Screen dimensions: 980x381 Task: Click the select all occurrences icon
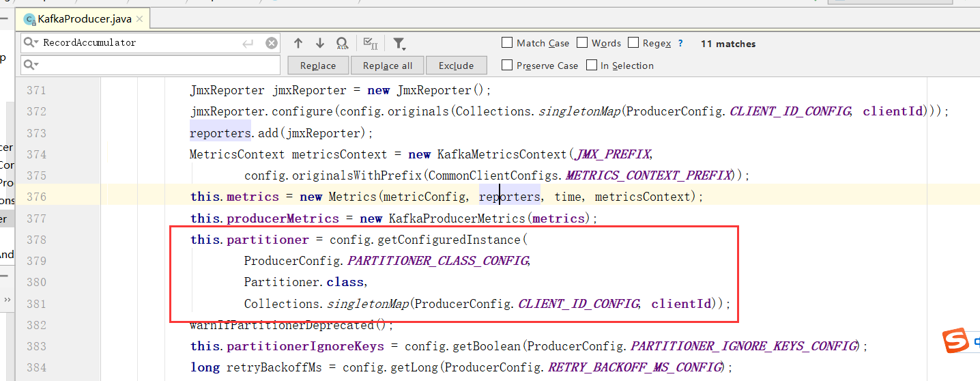(x=371, y=43)
